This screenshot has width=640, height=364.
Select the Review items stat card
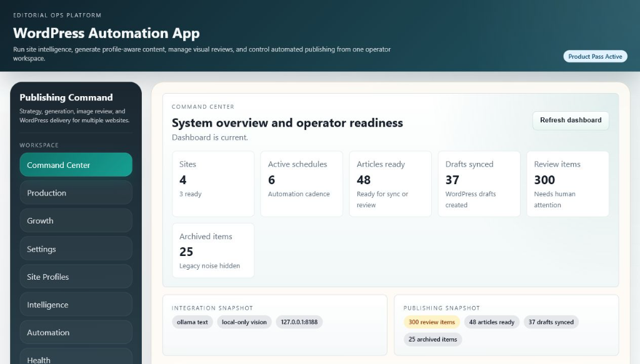[567, 184]
